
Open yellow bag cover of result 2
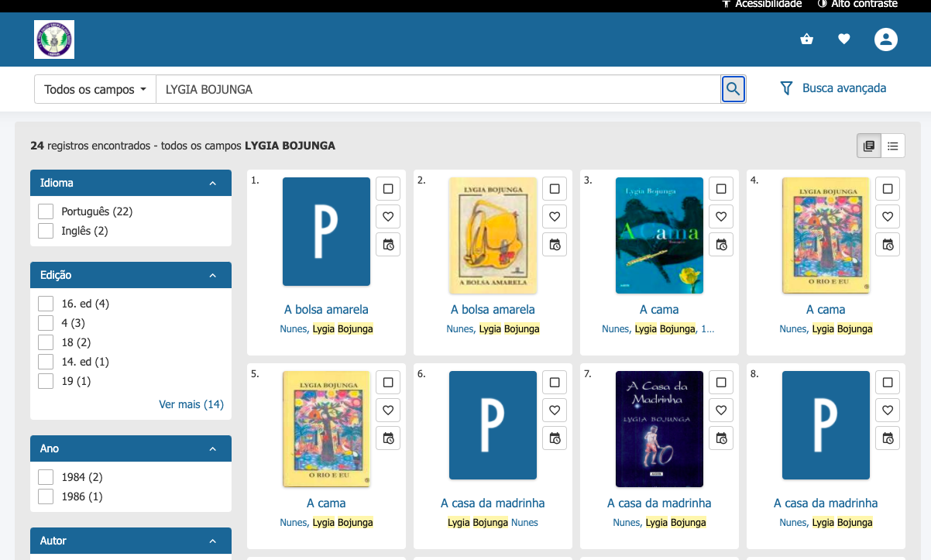click(x=493, y=235)
